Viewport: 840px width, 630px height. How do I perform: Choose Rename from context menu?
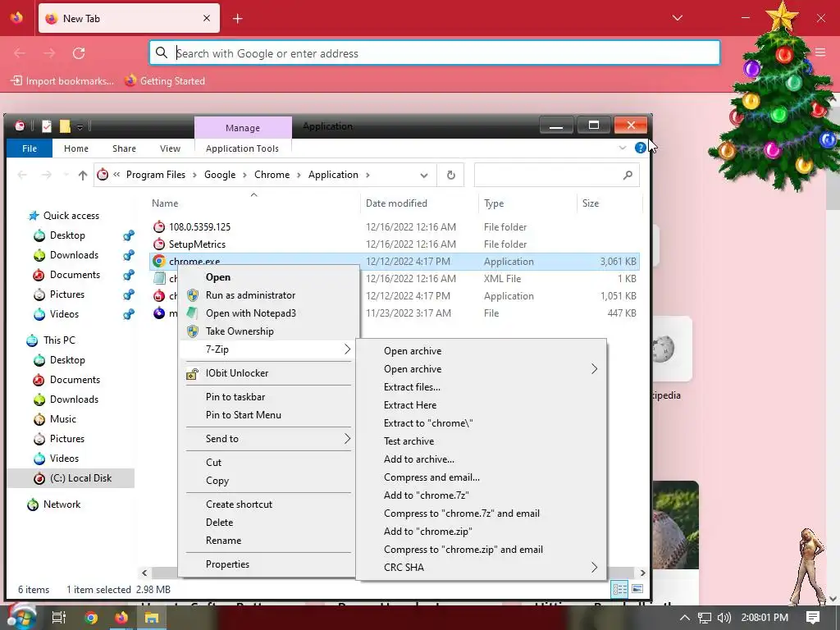pos(223,541)
